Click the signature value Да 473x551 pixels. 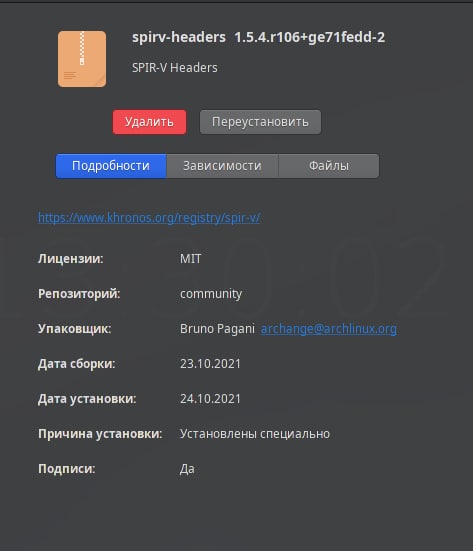pos(187,469)
